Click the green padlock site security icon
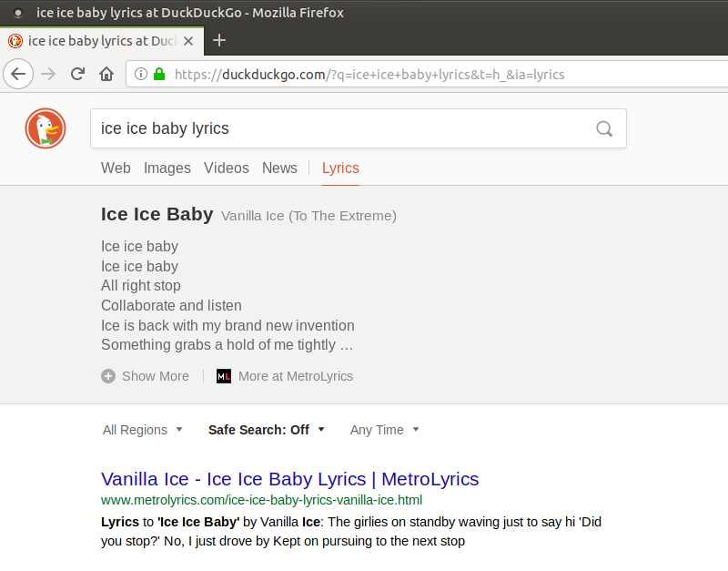The width and height of the screenshot is (728, 571). (x=159, y=74)
